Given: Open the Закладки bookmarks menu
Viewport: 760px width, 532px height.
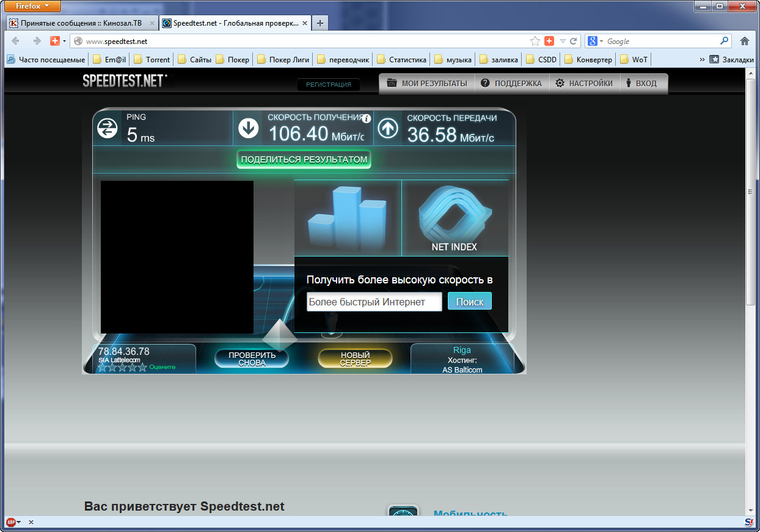Looking at the screenshot, I should pos(731,59).
